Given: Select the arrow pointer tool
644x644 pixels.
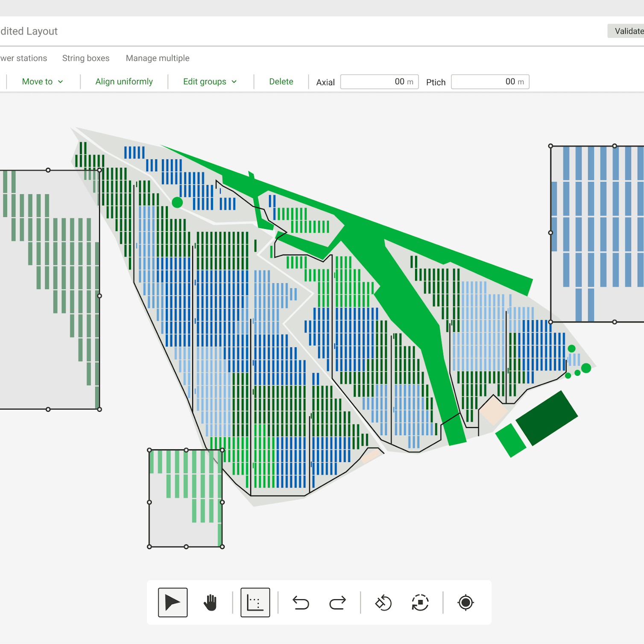Looking at the screenshot, I should tap(173, 603).
